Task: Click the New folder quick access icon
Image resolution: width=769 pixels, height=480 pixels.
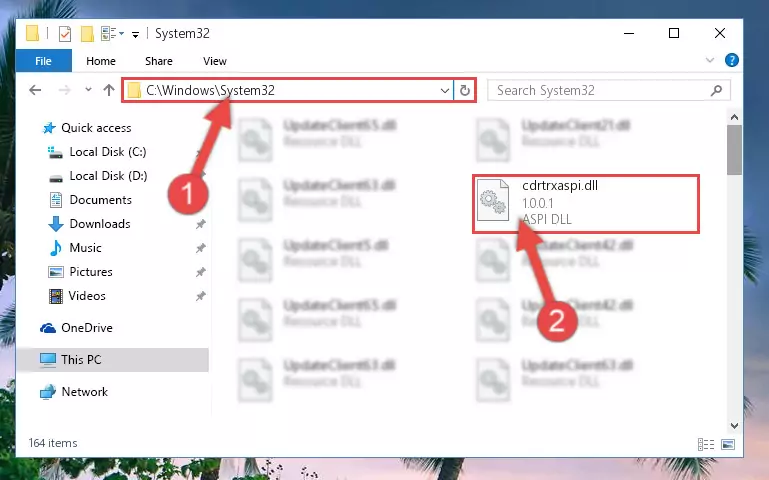Action: [87, 34]
